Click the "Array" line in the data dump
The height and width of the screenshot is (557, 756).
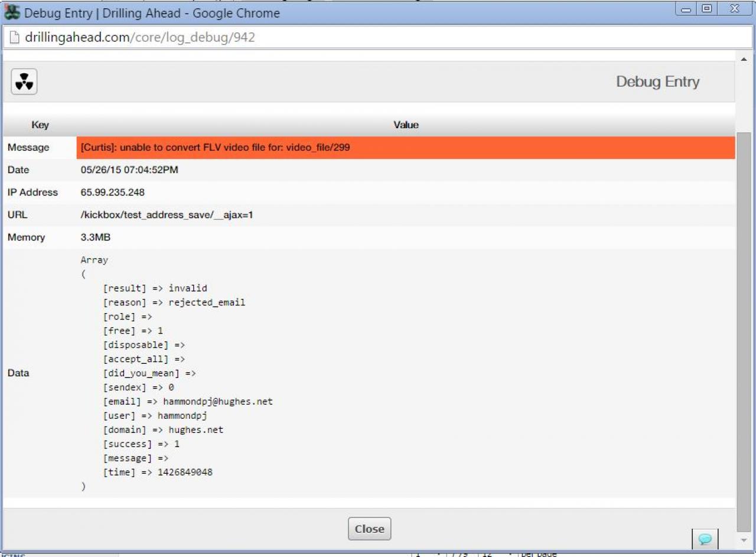[94, 260]
